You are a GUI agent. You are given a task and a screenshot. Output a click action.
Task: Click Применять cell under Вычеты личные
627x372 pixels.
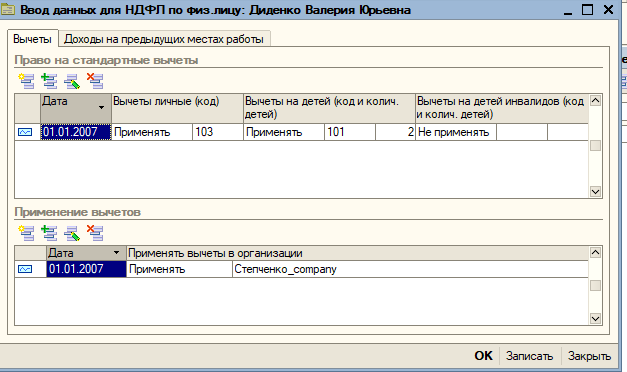[x=152, y=132]
